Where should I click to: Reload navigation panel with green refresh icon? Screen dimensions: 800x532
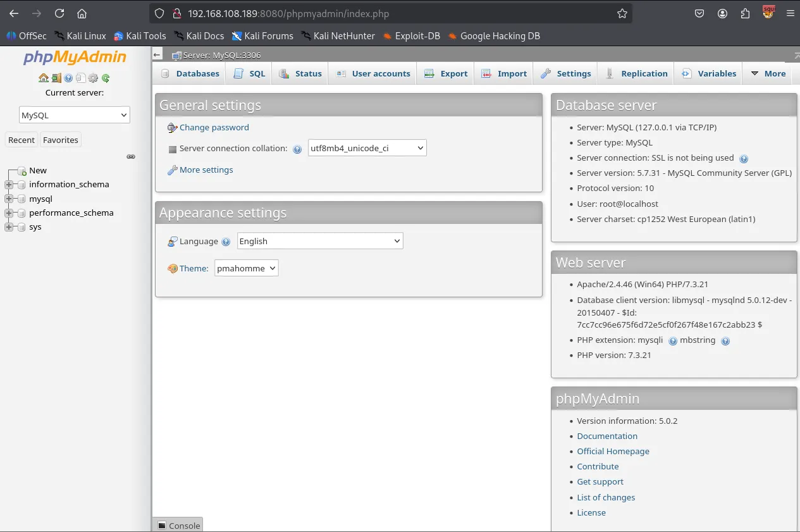[x=106, y=78]
